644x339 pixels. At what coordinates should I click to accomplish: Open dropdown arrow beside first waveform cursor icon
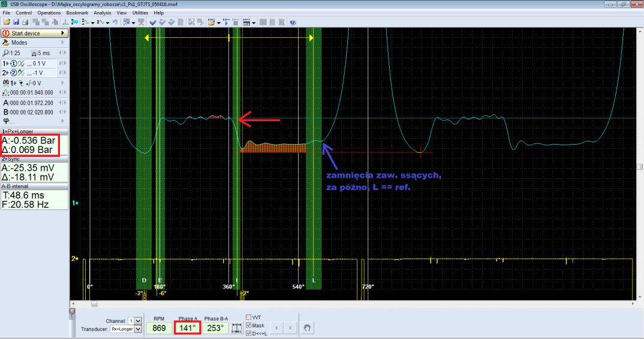tap(93, 23)
